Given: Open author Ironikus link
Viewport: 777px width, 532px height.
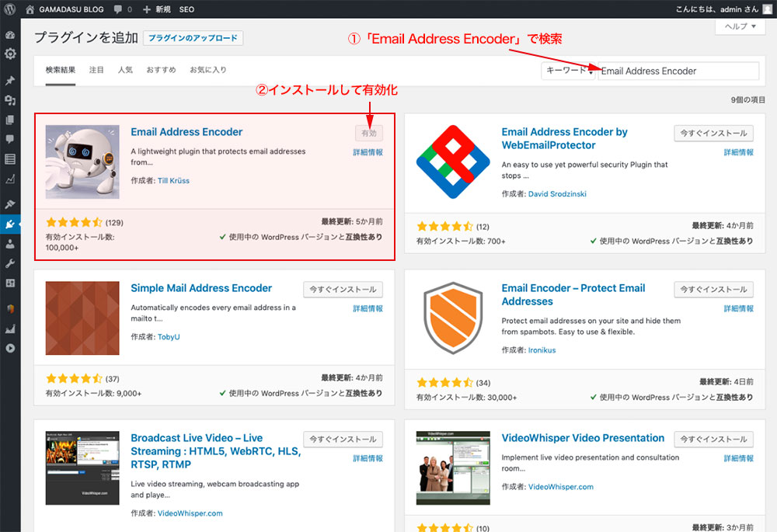Looking at the screenshot, I should coord(542,350).
